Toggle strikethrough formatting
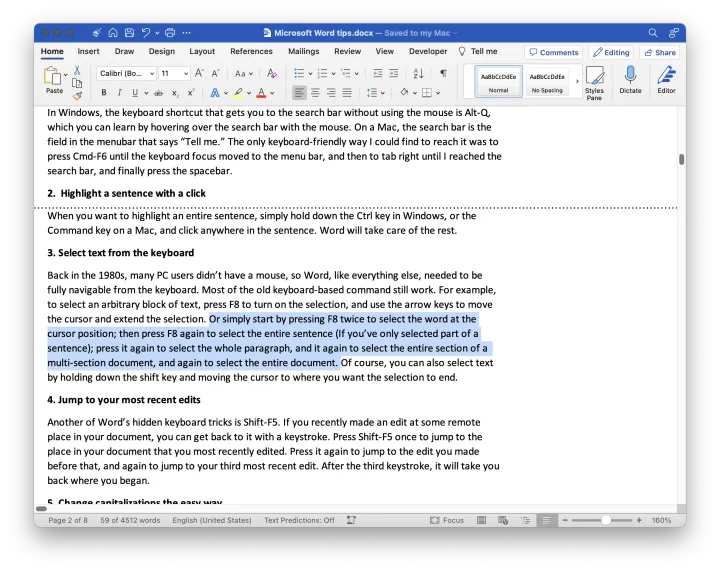The width and height of the screenshot is (720, 572). click(158, 93)
